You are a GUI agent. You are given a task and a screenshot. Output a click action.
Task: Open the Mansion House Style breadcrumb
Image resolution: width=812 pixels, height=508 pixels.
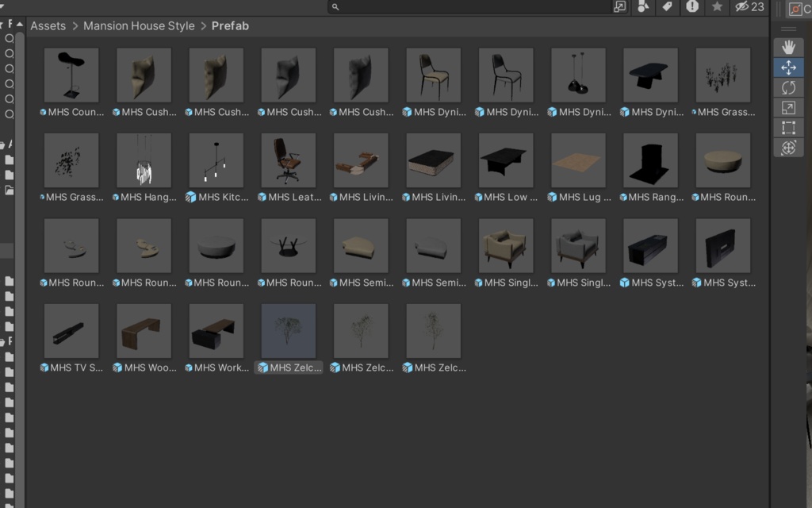point(139,25)
